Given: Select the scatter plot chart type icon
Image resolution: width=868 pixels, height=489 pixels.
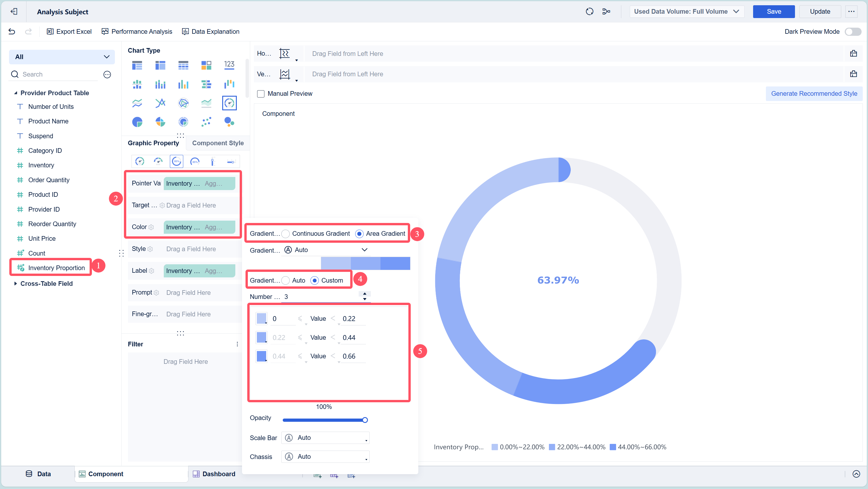Looking at the screenshot, I should (x=206, y=122).
